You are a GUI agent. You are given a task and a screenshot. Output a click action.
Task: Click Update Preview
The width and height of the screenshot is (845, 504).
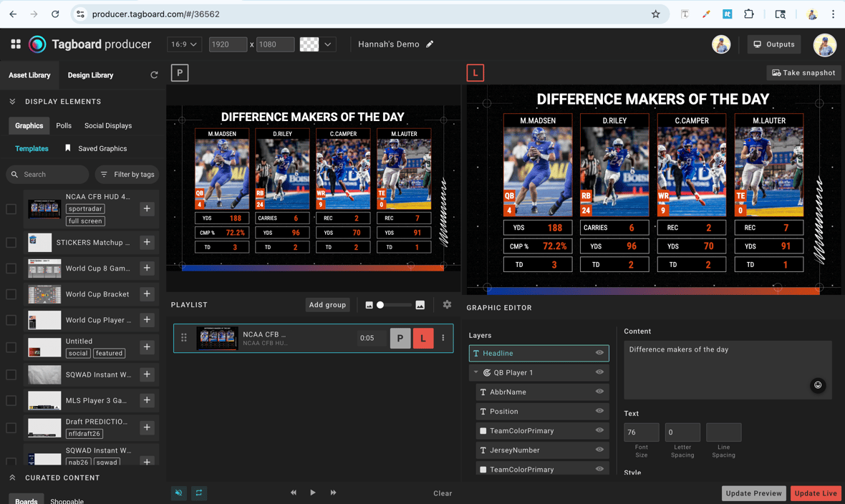pos(753,493)
